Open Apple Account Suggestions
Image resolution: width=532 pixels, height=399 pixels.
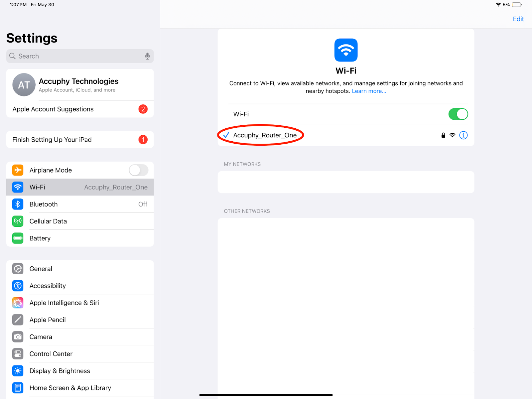point(80,109)
